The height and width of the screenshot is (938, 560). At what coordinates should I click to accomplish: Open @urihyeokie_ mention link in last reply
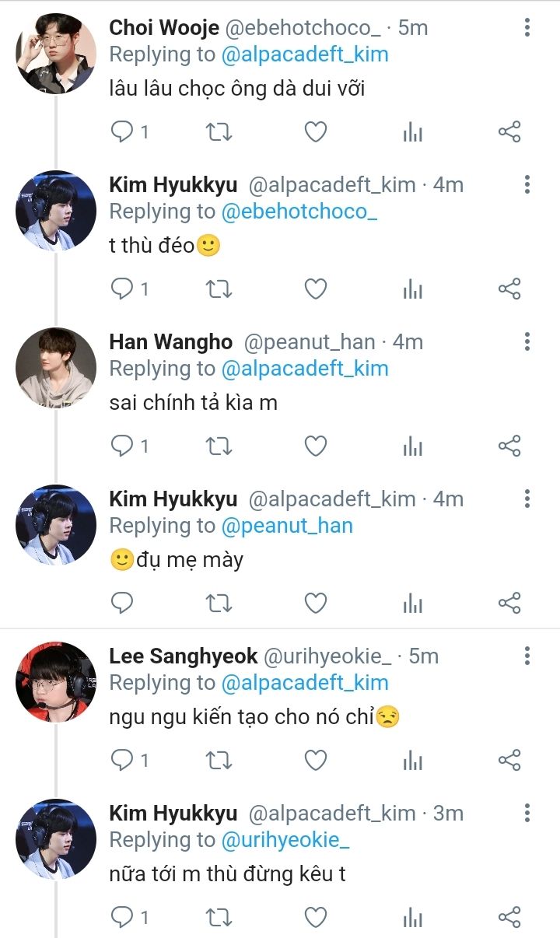click(x=285, y=840)
